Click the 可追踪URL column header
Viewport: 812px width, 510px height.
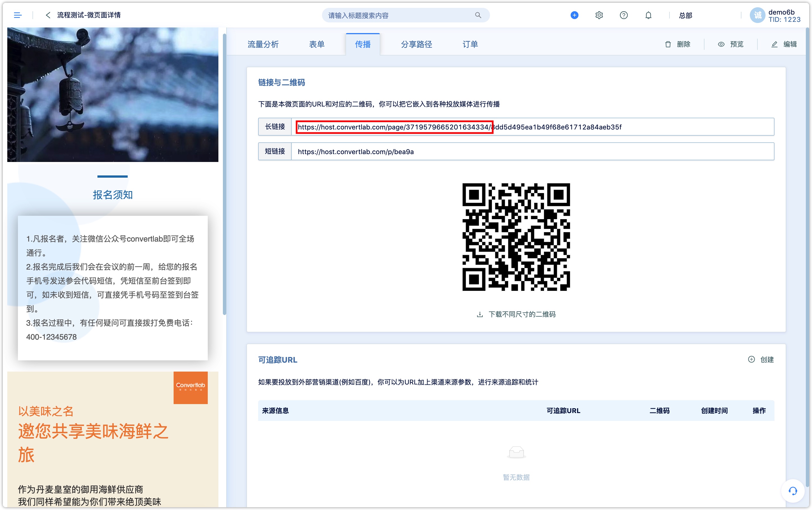[x=563, y=411]
